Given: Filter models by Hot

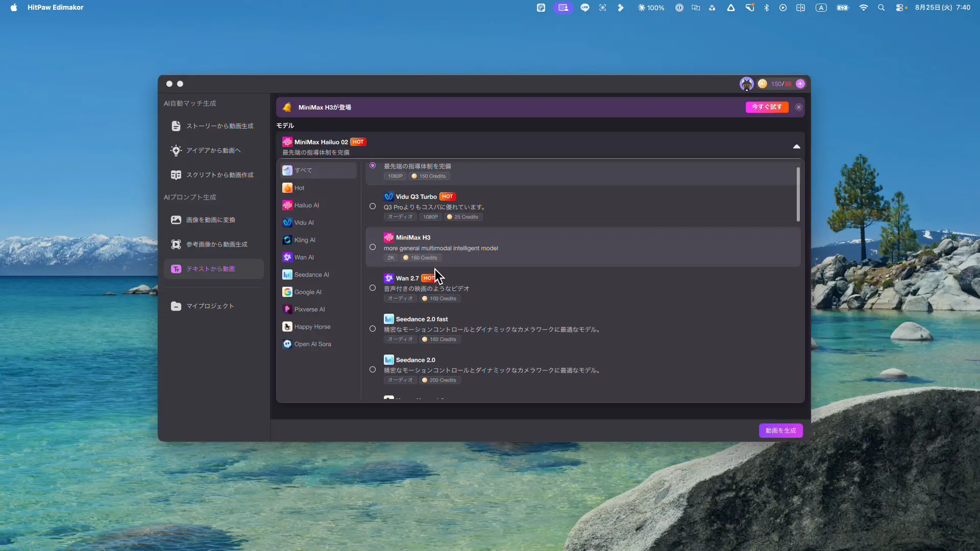Looking at the screenshot, I should point(318,188).
